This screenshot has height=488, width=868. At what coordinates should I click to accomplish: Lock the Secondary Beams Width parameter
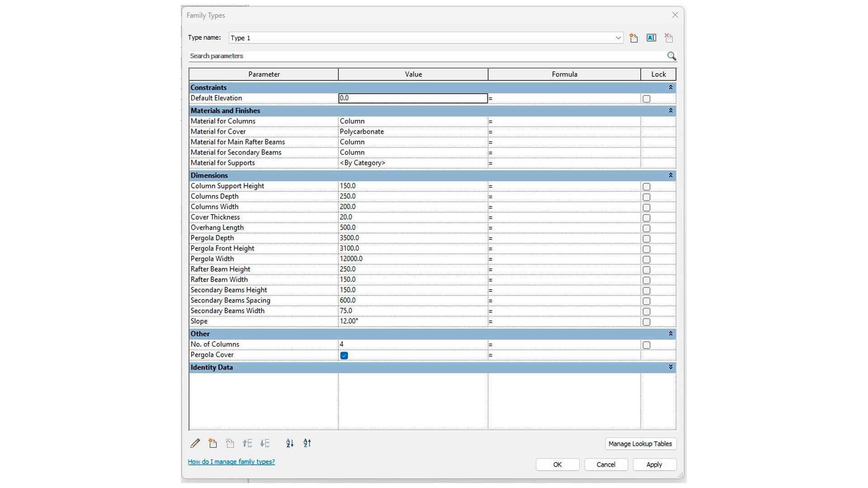coord(646,311)
